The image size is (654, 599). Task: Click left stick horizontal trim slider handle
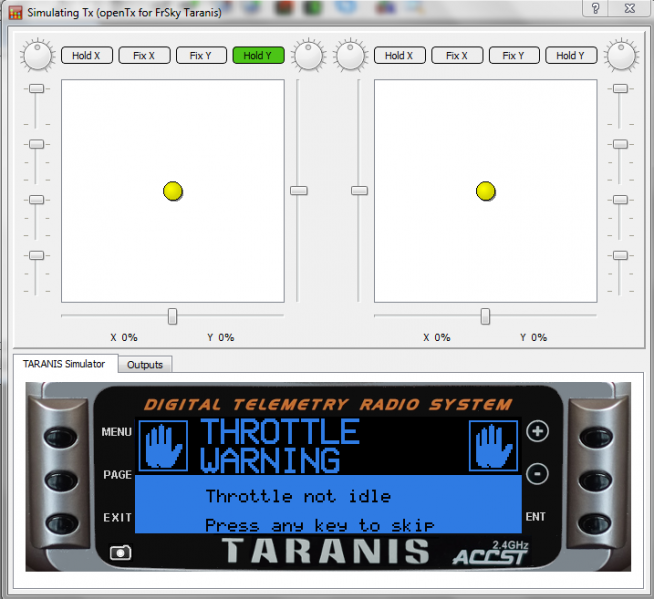(x=172, y=316)
